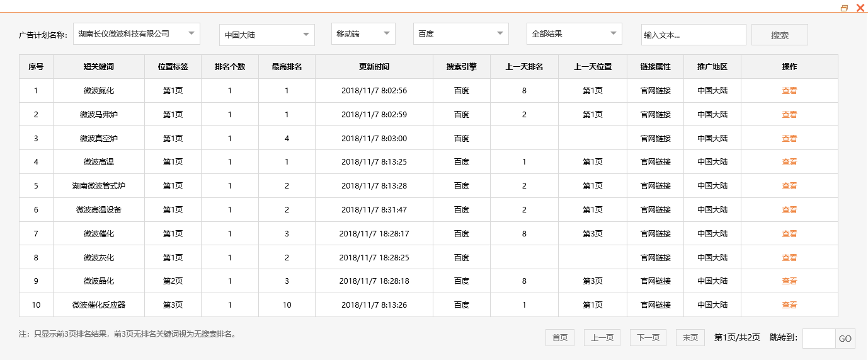The width and height of the screenshot is (868, 360).
Task: Open 查看 link for 微波晶化 row
Action: (x=789, y=281)
